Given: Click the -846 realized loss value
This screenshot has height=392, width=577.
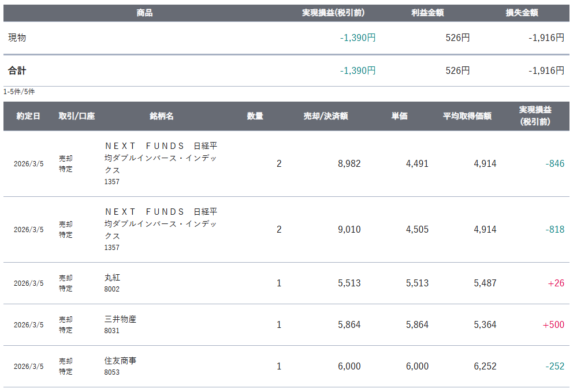Looking at the screenshot, I should coord(554,164).
